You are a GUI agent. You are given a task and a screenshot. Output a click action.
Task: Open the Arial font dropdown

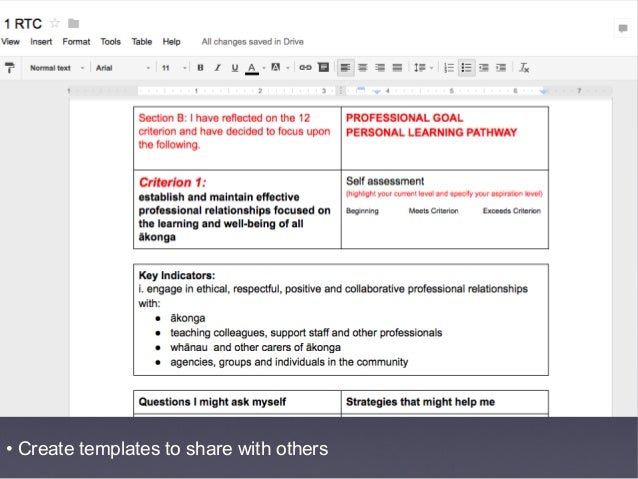click(123, 68)
